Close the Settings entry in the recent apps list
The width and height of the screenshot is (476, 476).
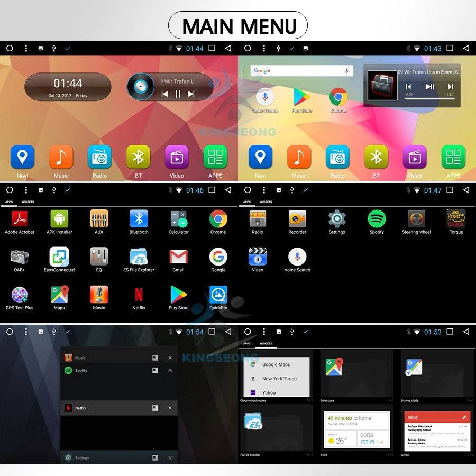click(170, 458)
